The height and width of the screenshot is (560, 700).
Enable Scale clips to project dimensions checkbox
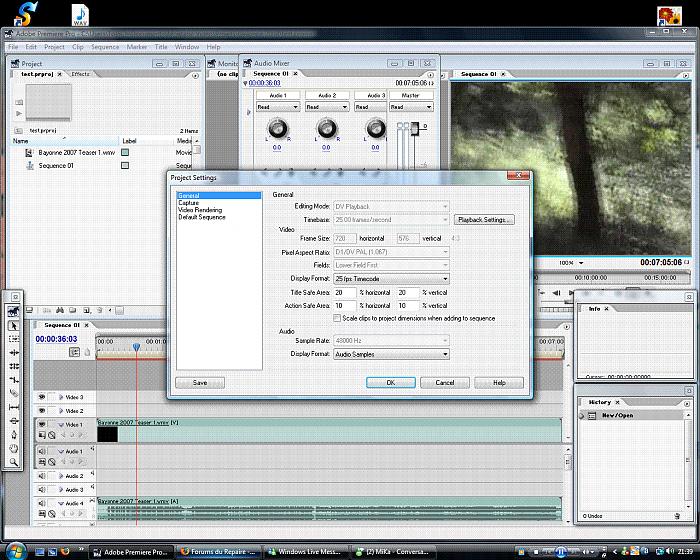(337, 318)
